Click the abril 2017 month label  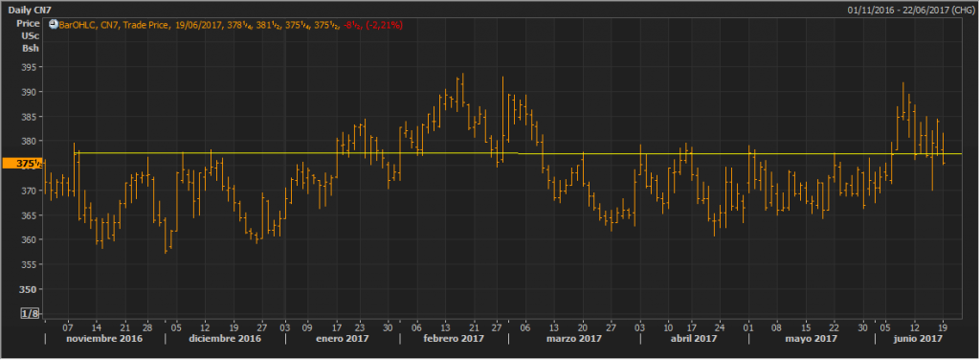pos(694,338)
